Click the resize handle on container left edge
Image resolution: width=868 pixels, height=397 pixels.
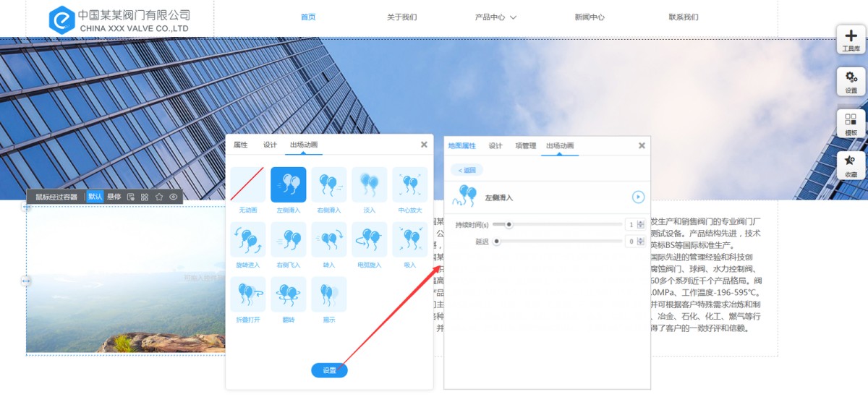pyautogui.click(x=26, y=281)
